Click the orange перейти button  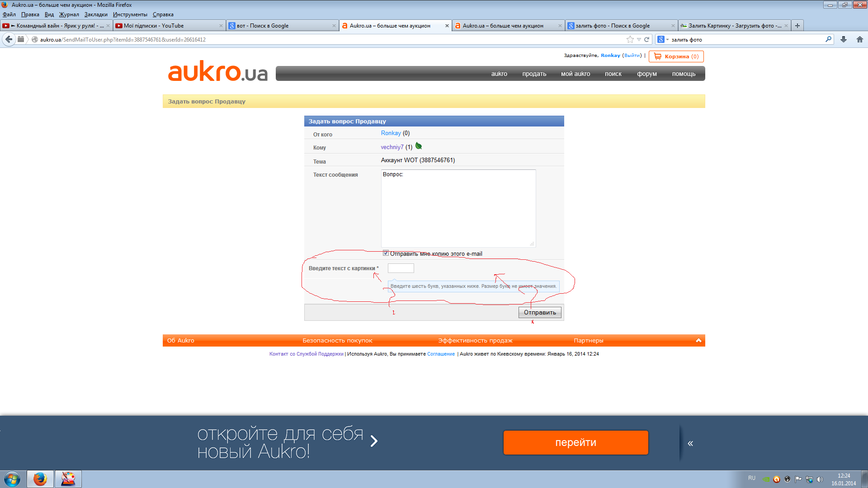pos(576,442)
